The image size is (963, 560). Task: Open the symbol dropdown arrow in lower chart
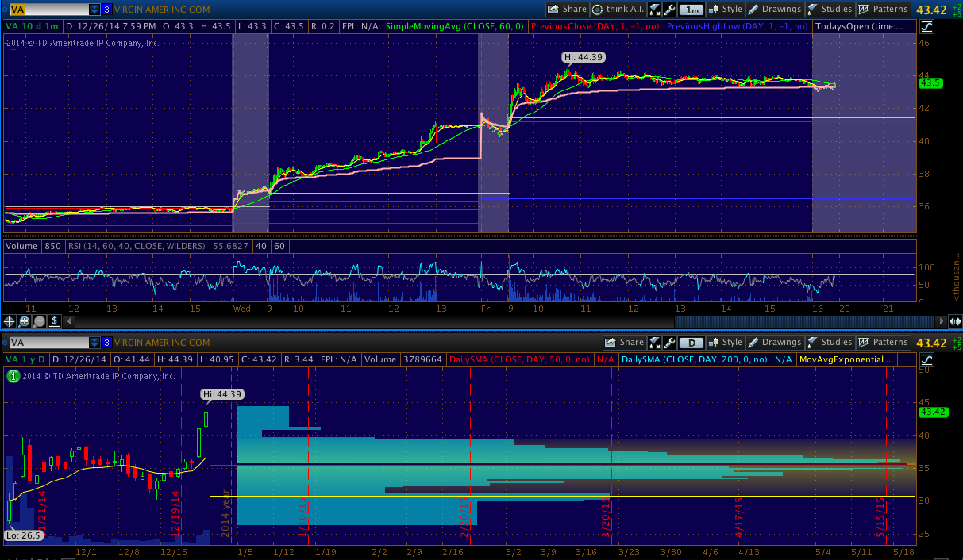94,343
